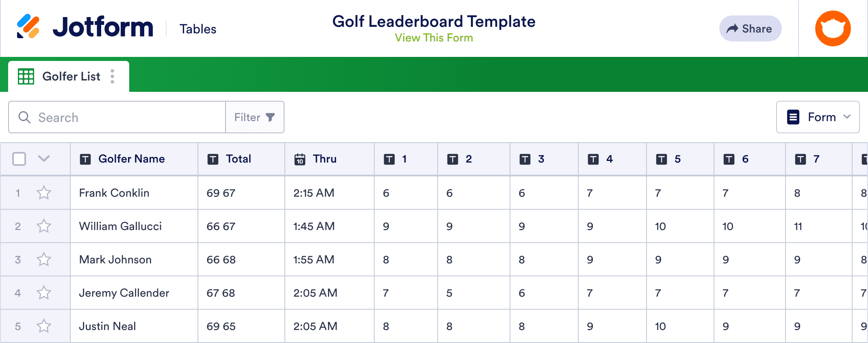Click the Total column text-type icon
The image size is (868, 343).
213,159
